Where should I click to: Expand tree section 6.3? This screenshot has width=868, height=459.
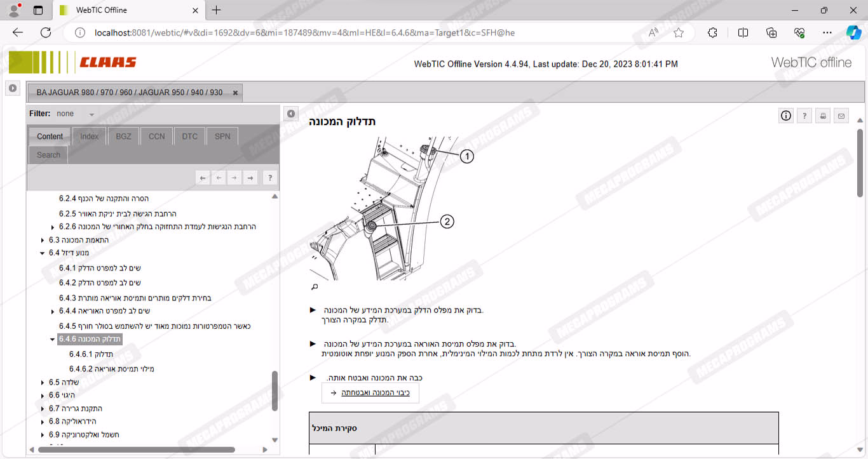pos(43,240)
